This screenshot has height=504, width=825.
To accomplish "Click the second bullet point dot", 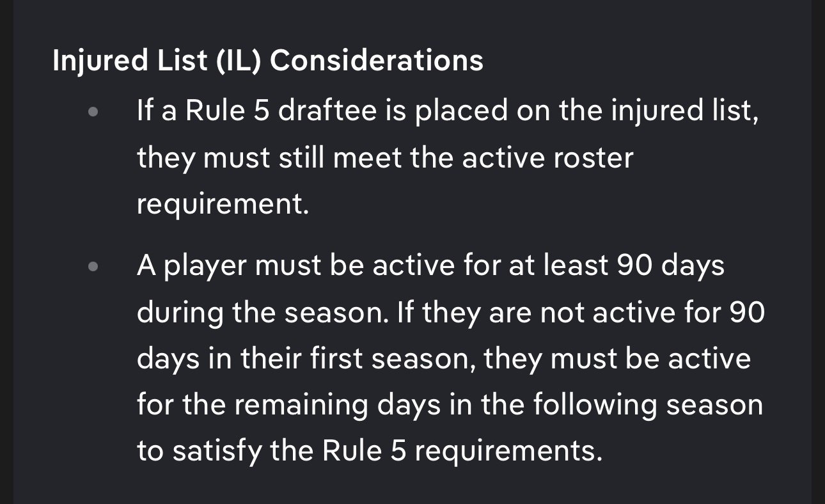I will click(93, 265).
